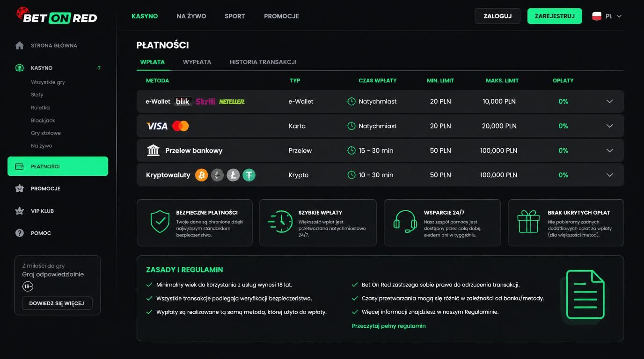Screen dimensions: 644x359
Task: Open Promocje in the top navigation
Action: 281,16
